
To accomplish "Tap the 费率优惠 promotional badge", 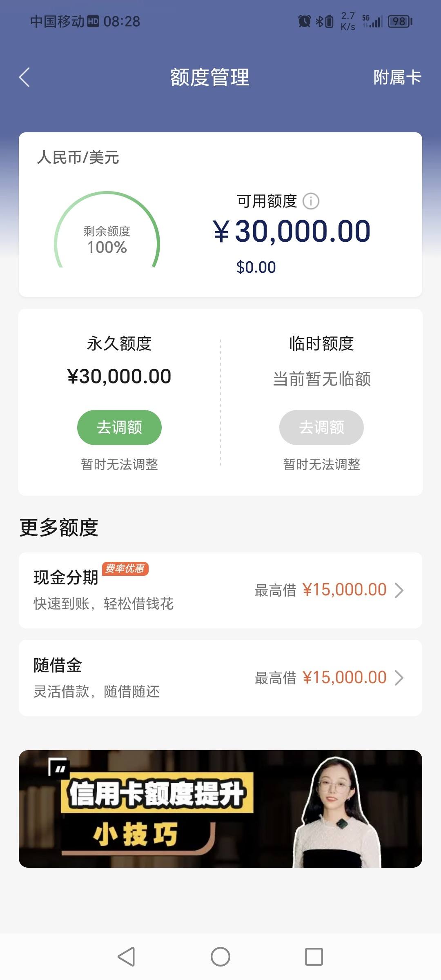I will (x=125, y=569).
